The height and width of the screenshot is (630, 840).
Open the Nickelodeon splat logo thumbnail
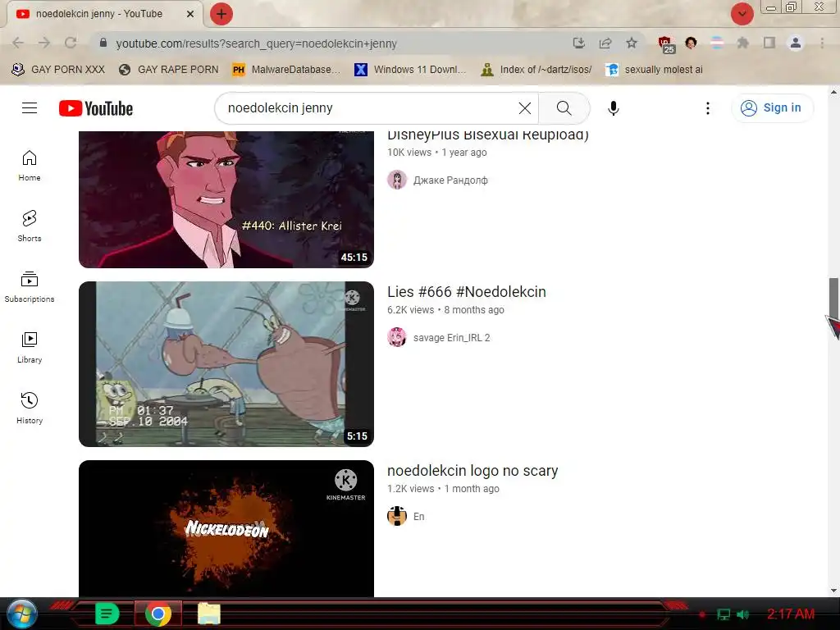click(x=226, y=528)
